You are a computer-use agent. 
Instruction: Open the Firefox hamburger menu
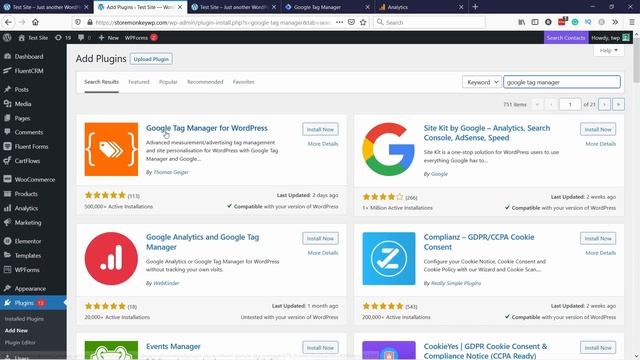632,22
